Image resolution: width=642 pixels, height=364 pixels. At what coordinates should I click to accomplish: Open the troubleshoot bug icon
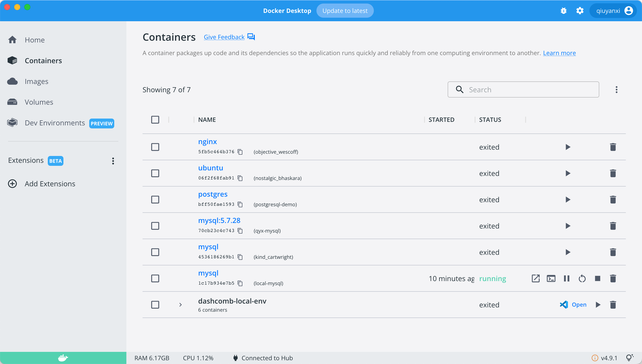563,11
